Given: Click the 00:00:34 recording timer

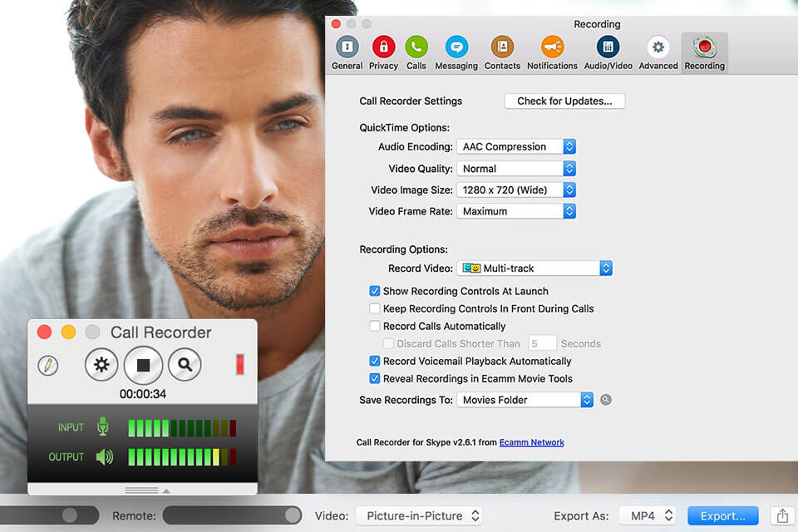Looking at the screenshot, I should point(142,394).
